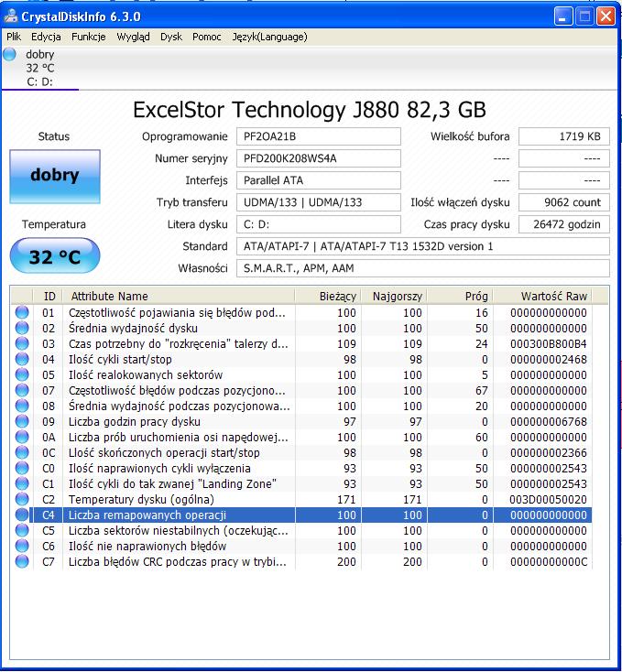The image size is (622, 672).
Task: Click status orb for attribute C5 row
Action: [x=22, y=531]
